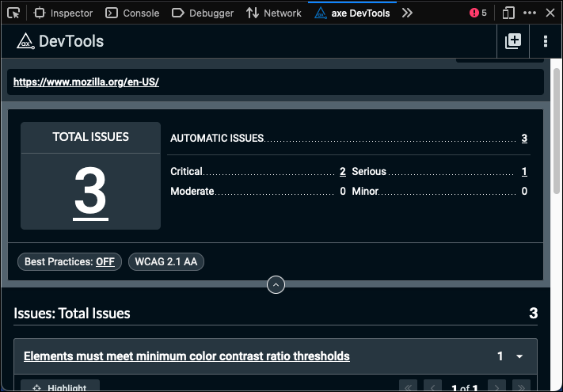The height and width of the screenshot is (392, 563).
Task: Open the Inspector tab
Action: click(x=63, y=13)
